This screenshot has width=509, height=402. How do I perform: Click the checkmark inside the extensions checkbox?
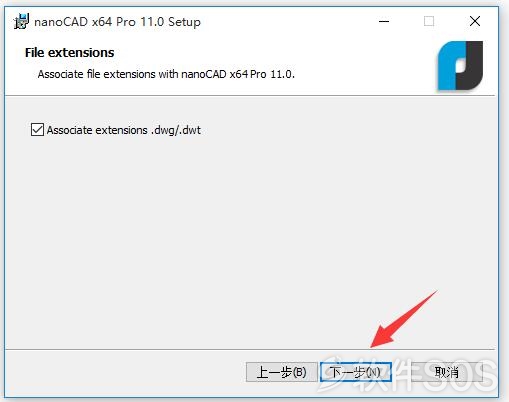click(37, 130)
